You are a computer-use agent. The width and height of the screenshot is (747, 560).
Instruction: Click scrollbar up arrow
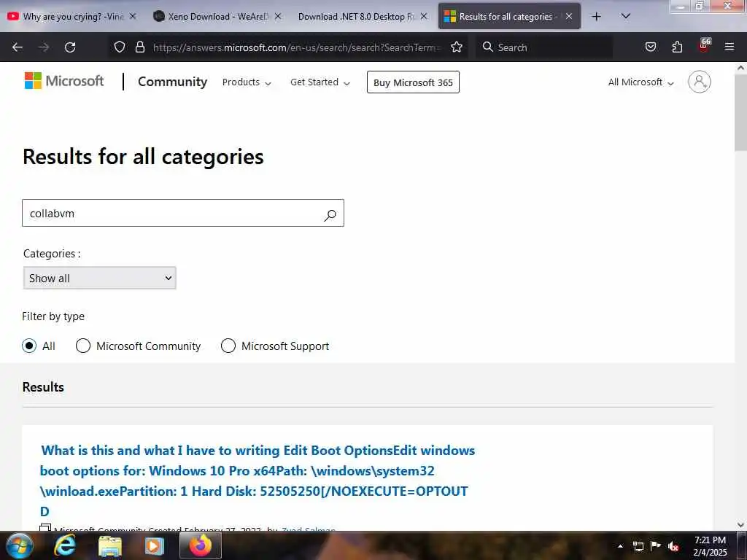click(740, 68)
